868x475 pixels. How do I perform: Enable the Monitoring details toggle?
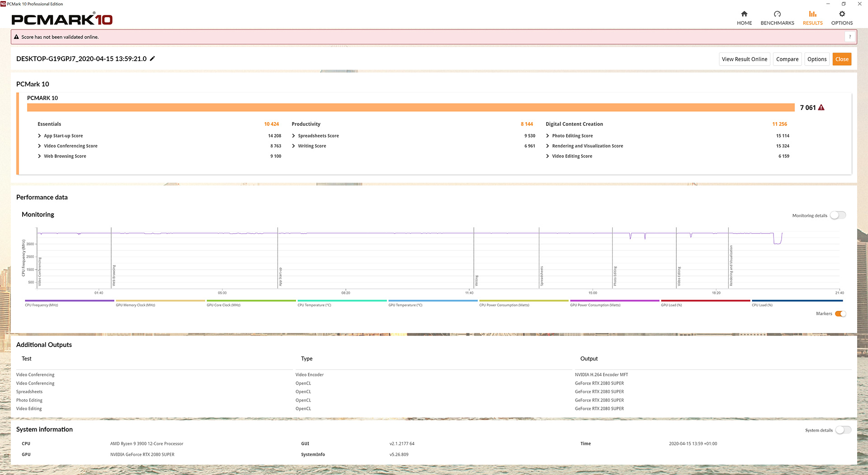point(838,215)
